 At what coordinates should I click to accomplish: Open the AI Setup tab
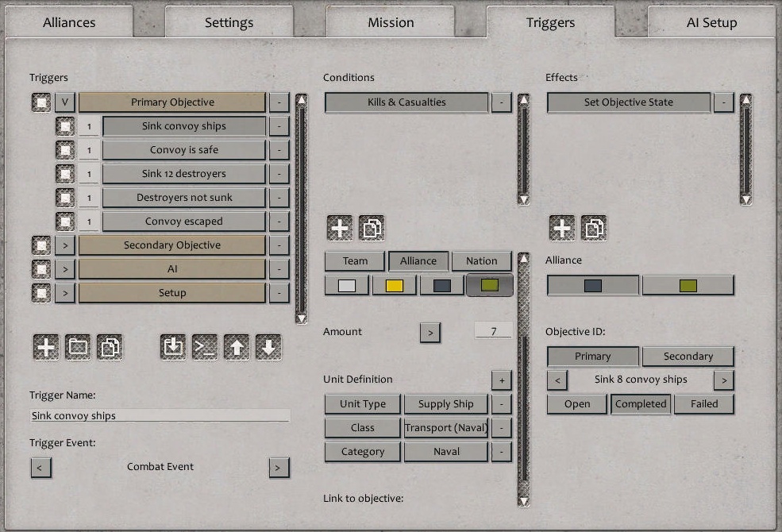[x=711, y=22]
